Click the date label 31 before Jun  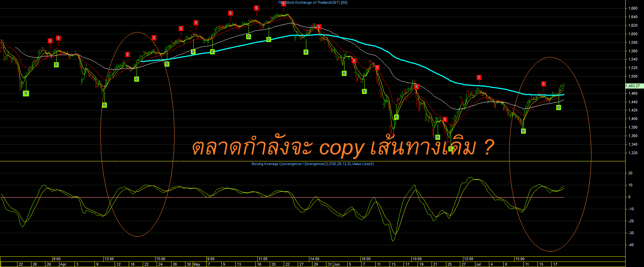[x=330, y=264]
